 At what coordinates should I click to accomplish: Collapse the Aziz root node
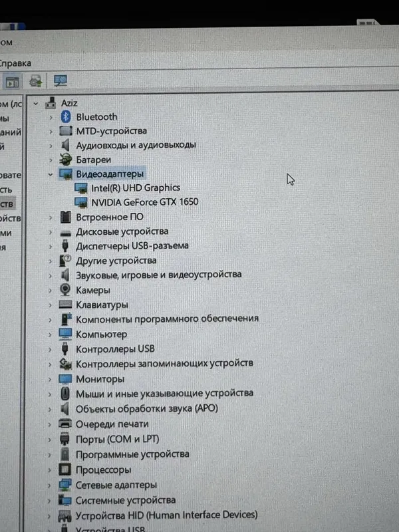(x=35, y=104)
